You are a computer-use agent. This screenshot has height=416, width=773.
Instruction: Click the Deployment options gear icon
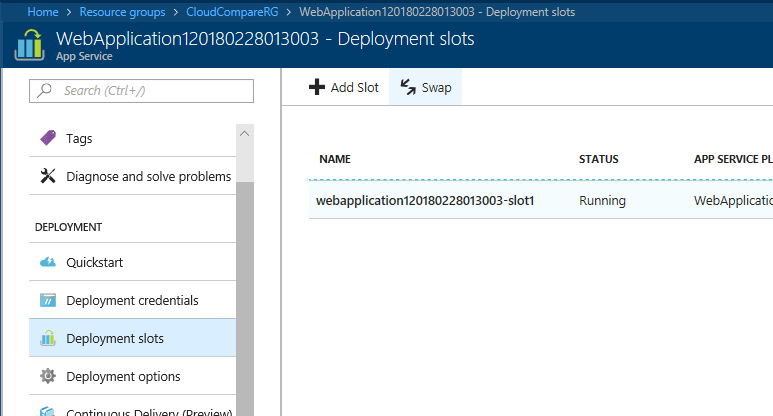coord(48,376)
